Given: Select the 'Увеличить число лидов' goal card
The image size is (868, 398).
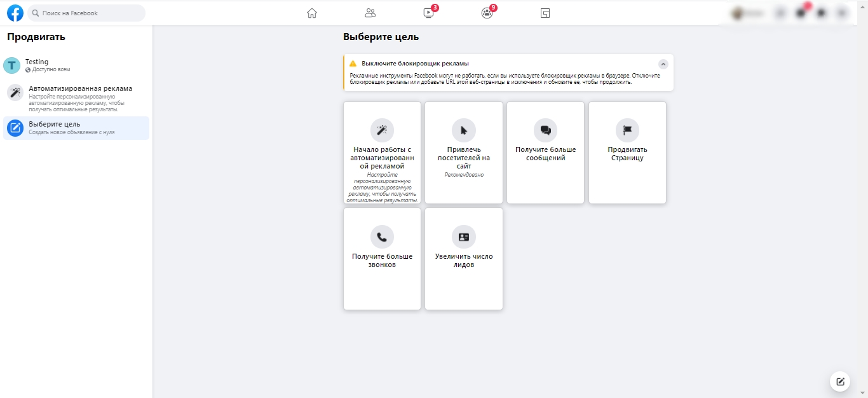Looking at the screenshot, I should point(464,259).
